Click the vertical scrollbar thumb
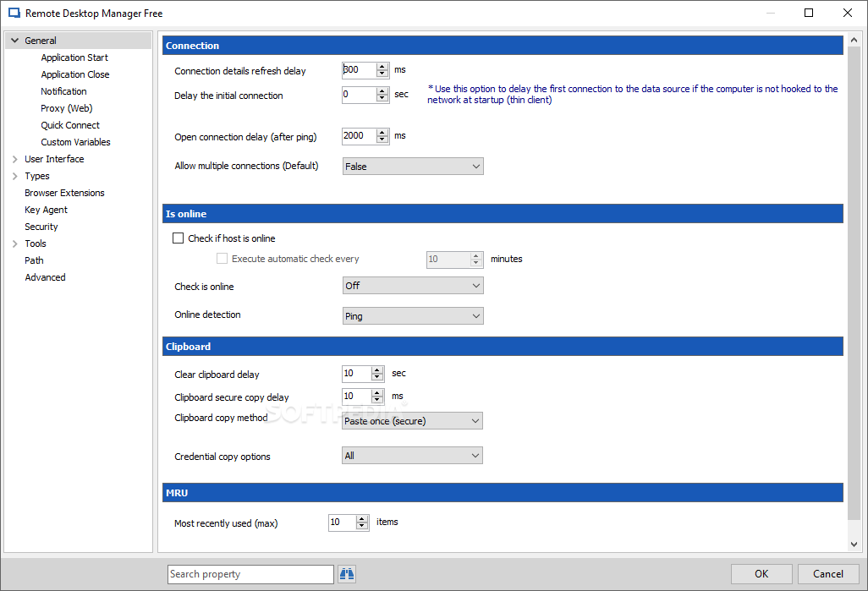Image resolution: width=868 pixels, height=591 pixels. pyautogui.click(x=854, y=283)
